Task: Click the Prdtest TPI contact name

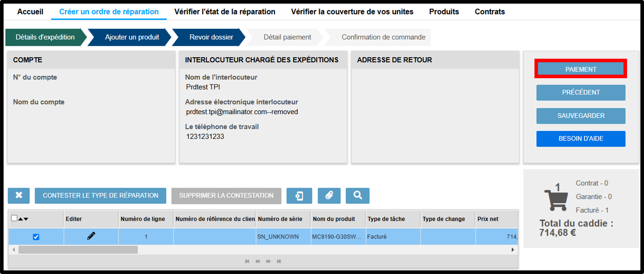Action: 203,87
